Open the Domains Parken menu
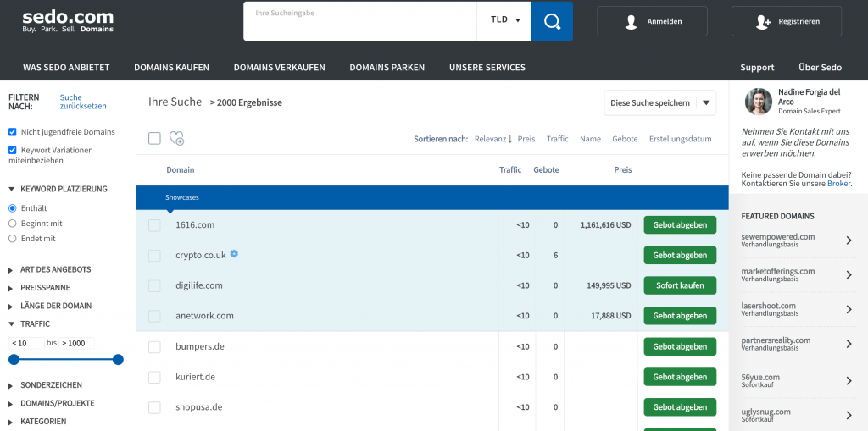The image size is (868, 431). (387, 68)
